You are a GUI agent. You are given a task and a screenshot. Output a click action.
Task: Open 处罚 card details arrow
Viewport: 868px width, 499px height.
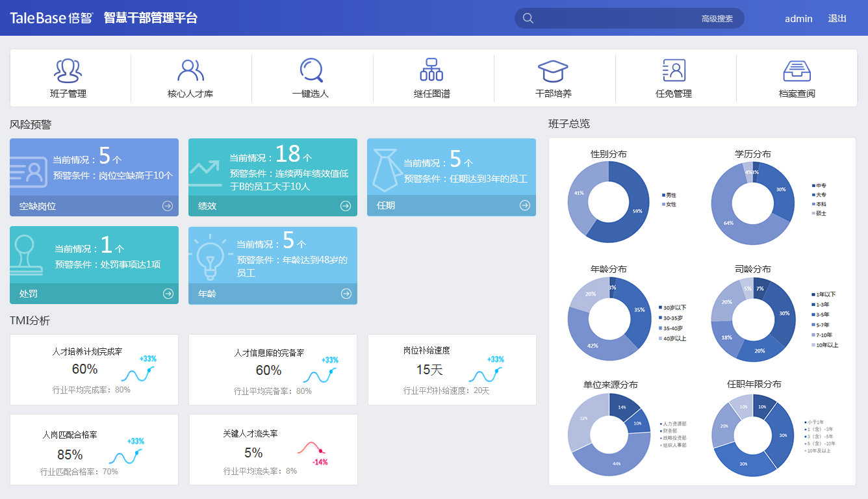pyautogui.click(x=168, y=294)
